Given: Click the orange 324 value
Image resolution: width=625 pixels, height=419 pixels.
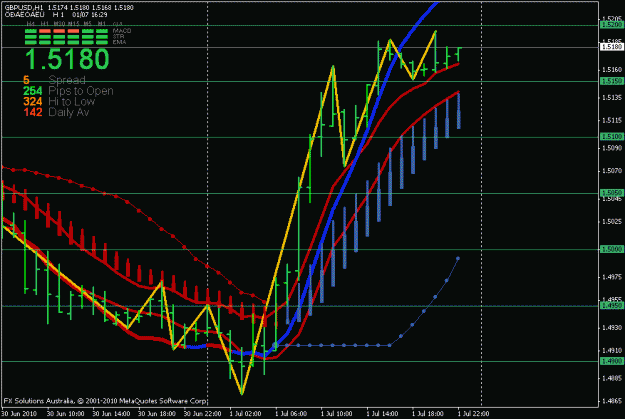Looking at the screenshot, I should 33,102.
